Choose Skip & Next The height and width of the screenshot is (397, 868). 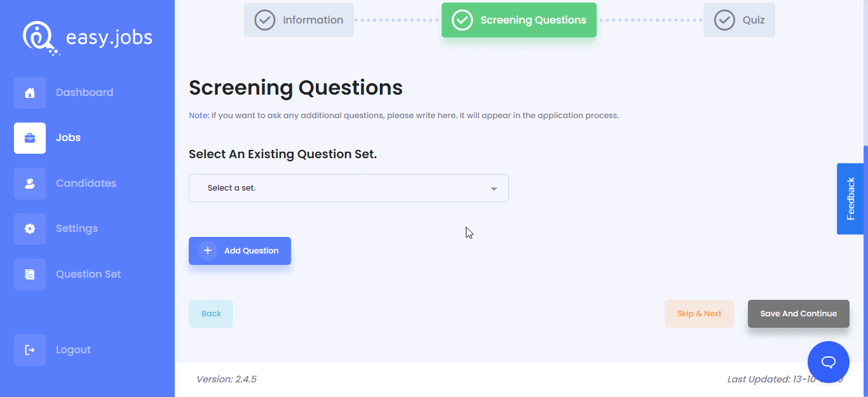(x=699, y=313)
